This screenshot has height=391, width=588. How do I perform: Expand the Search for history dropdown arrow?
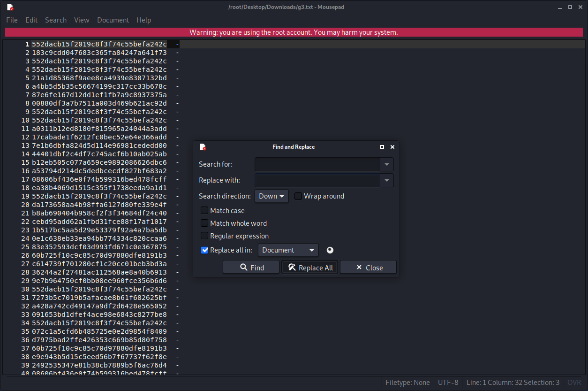coord(387,164)
